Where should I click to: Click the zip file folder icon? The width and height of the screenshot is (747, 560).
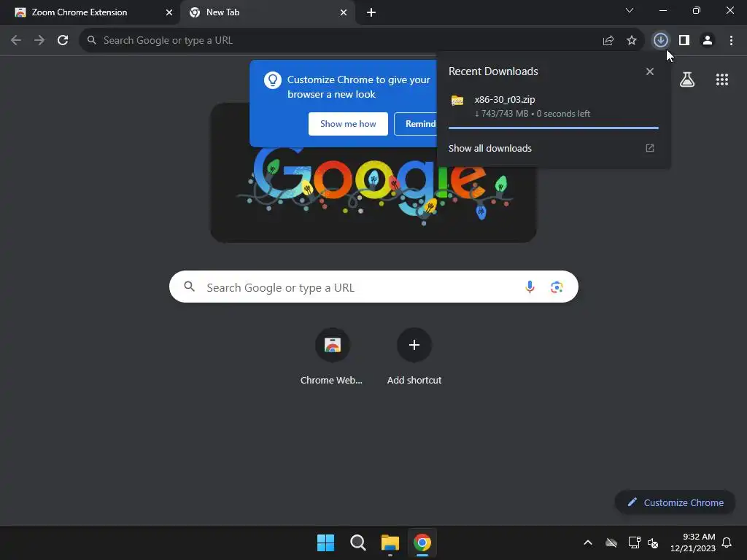(457, 101)
